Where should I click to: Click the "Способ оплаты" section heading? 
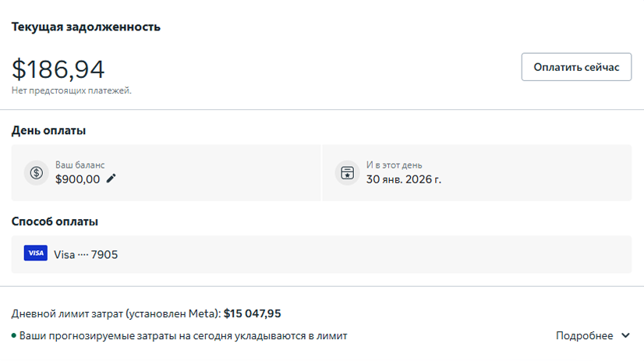[55, 221]
